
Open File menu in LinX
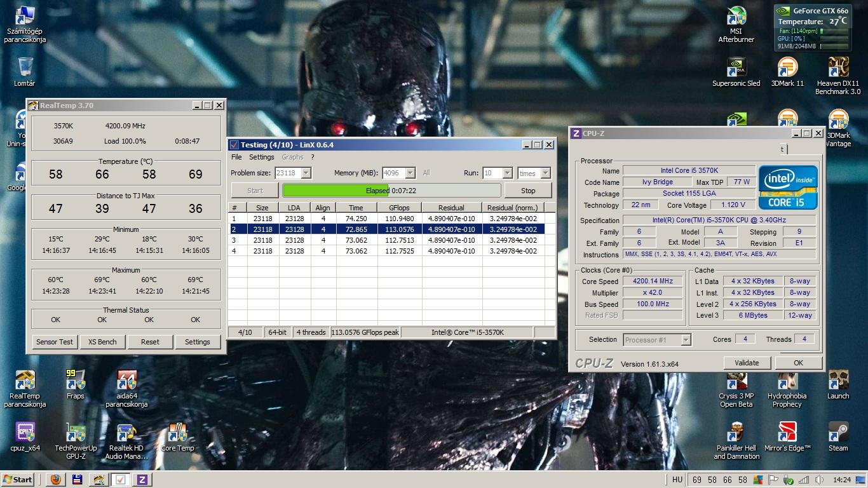236,157
